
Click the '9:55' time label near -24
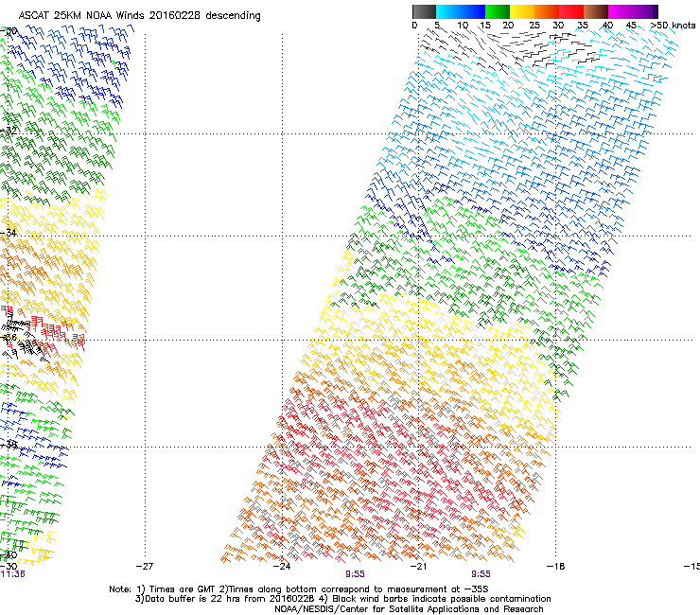(356, 574)
